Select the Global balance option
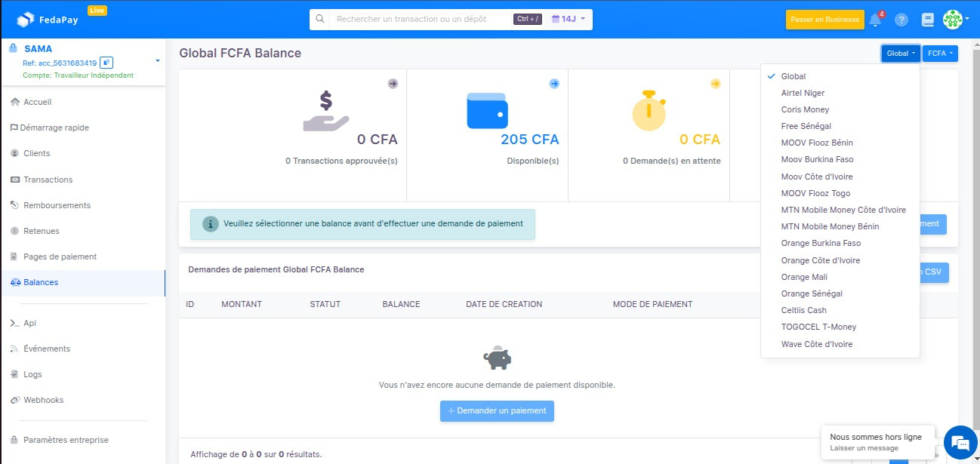Viewport: 980px width, 464px height. coord(794,75)
